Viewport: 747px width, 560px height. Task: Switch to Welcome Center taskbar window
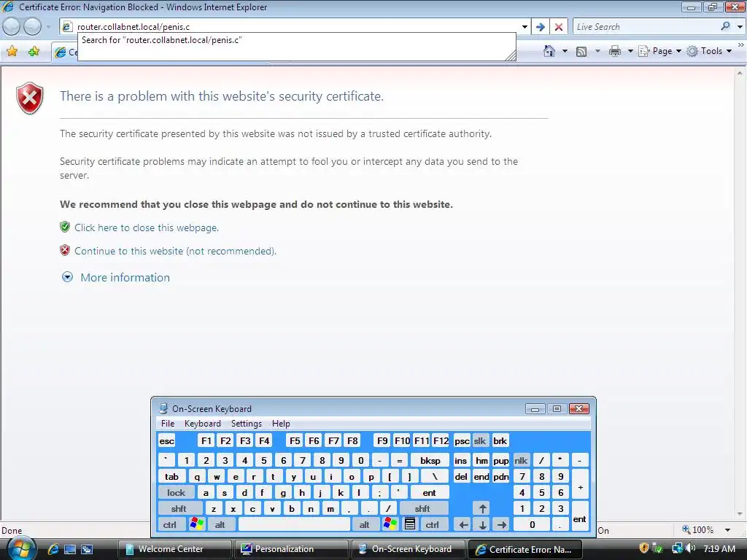(174, 549)
